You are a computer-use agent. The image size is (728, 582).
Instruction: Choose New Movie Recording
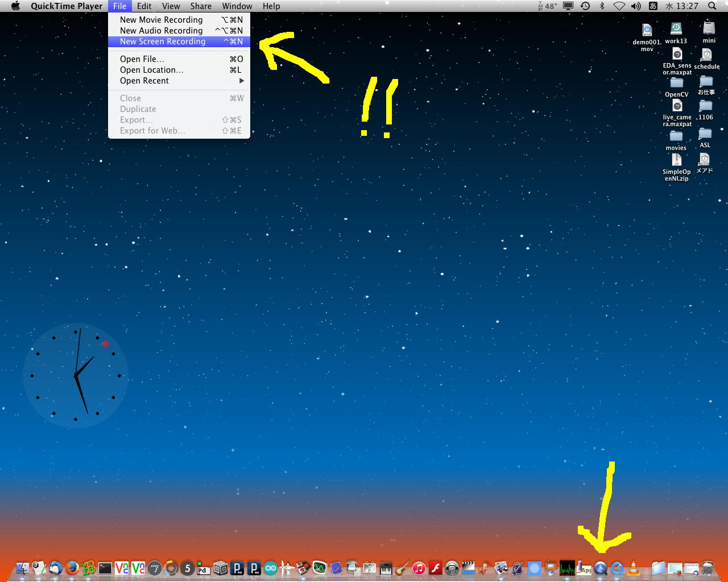pyautogui.click(x=179, y=20)
